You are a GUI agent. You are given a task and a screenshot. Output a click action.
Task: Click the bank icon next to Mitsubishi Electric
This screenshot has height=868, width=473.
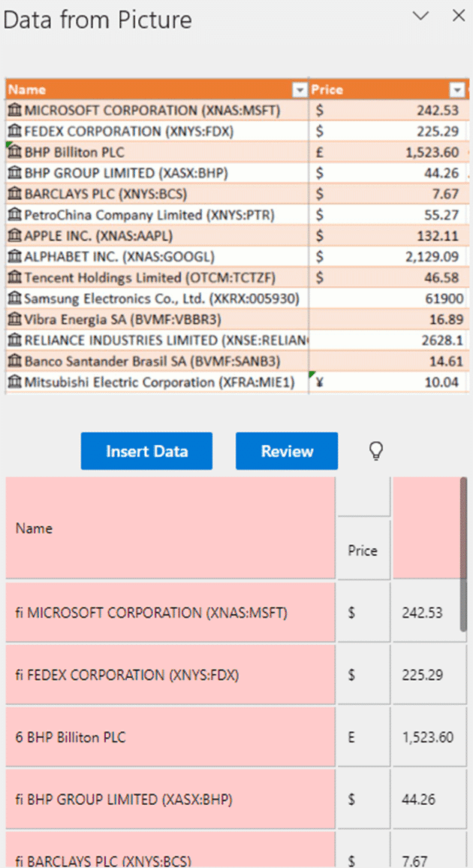click(x=14, y=383)
